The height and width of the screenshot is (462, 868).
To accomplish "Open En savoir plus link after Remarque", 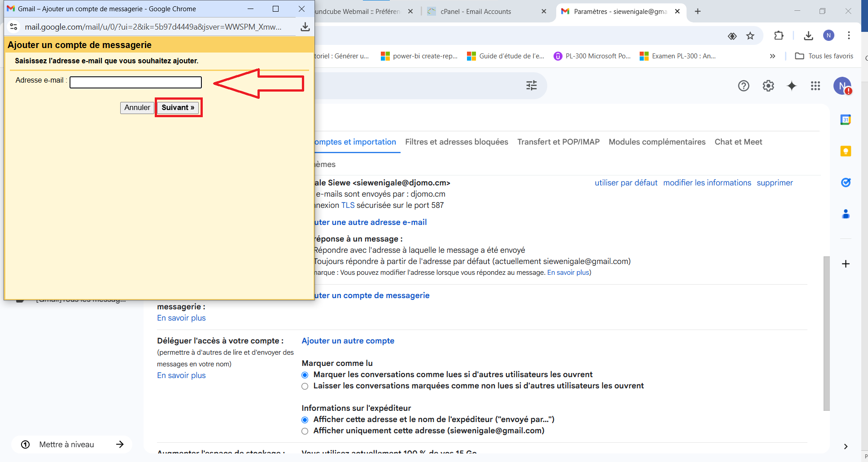I will coord(568,273).
